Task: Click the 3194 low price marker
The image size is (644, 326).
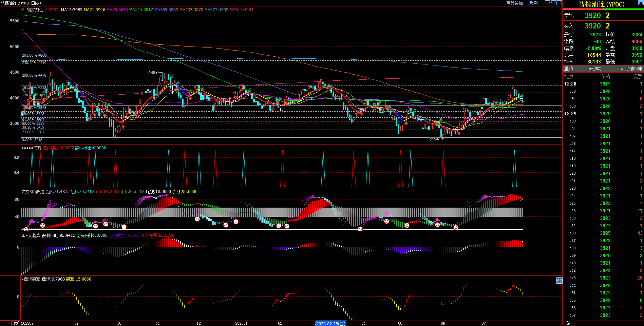Action: click(434, 139)
